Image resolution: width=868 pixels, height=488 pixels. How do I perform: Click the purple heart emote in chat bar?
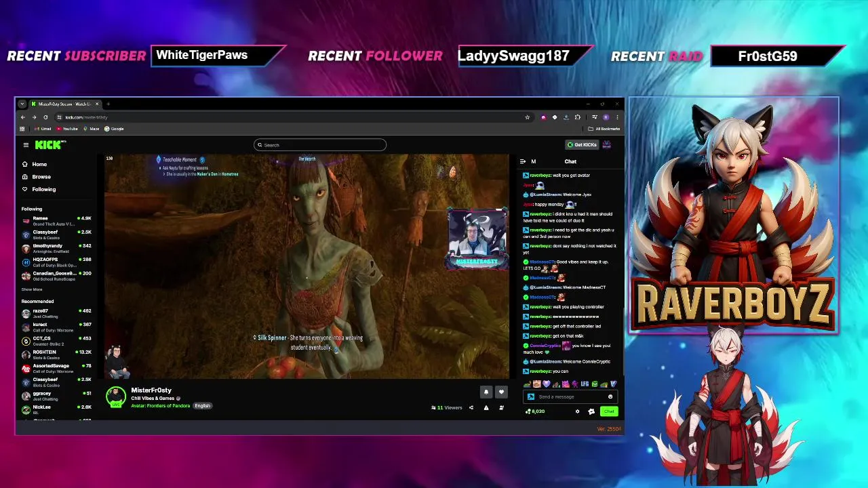point(546,384)
